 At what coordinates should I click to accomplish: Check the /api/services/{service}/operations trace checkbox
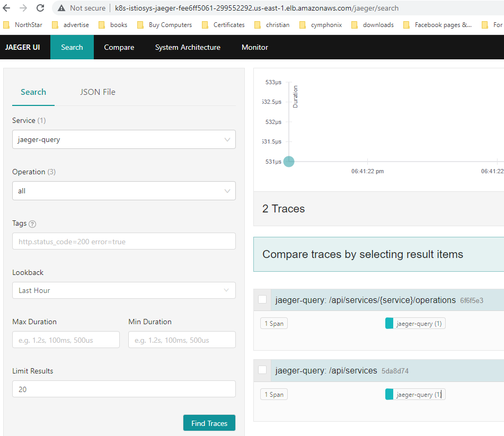click(x=262, y=299)
